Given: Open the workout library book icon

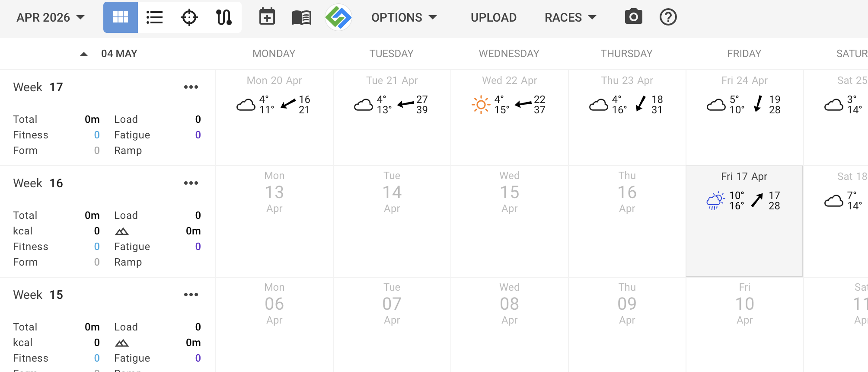Looking at the screenshot, I should pyautogui.click(x=301, y=17).
